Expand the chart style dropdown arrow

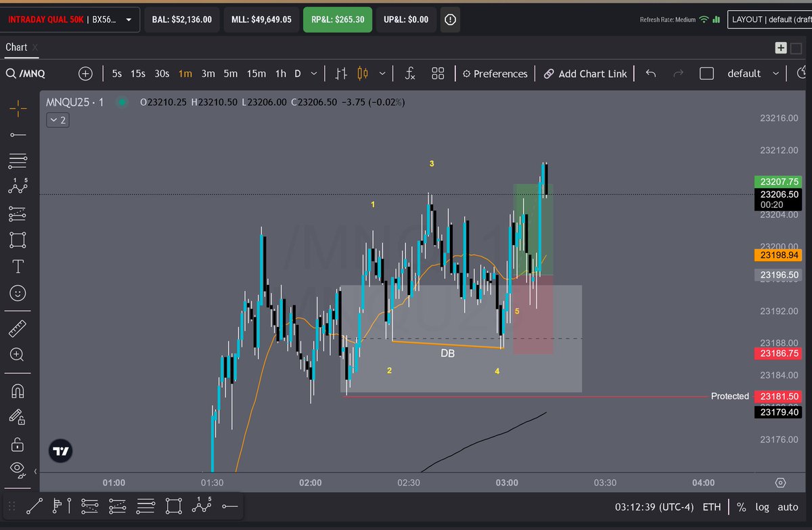click(x=383, y=73)
